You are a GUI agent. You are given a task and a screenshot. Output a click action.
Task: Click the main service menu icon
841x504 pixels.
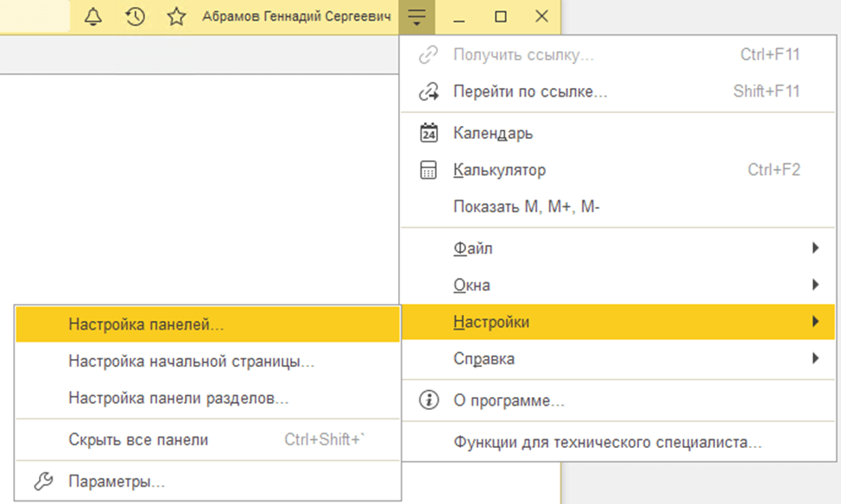(417, 16)
